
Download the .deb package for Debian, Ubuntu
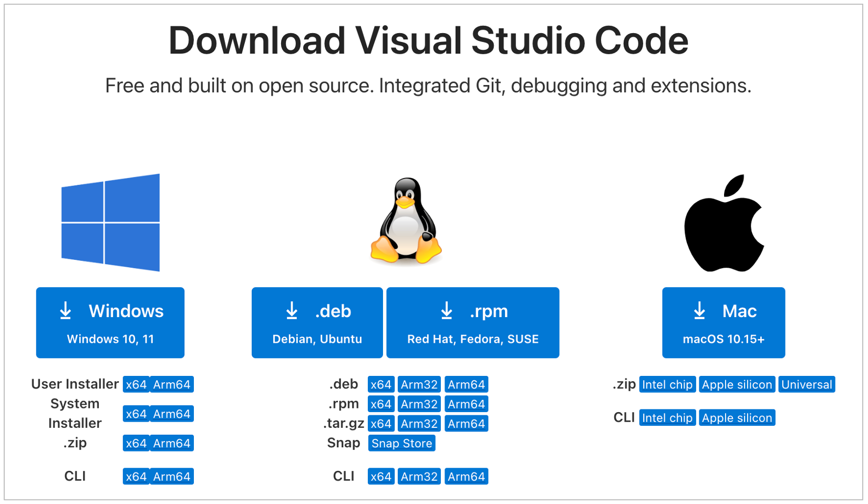317,322
